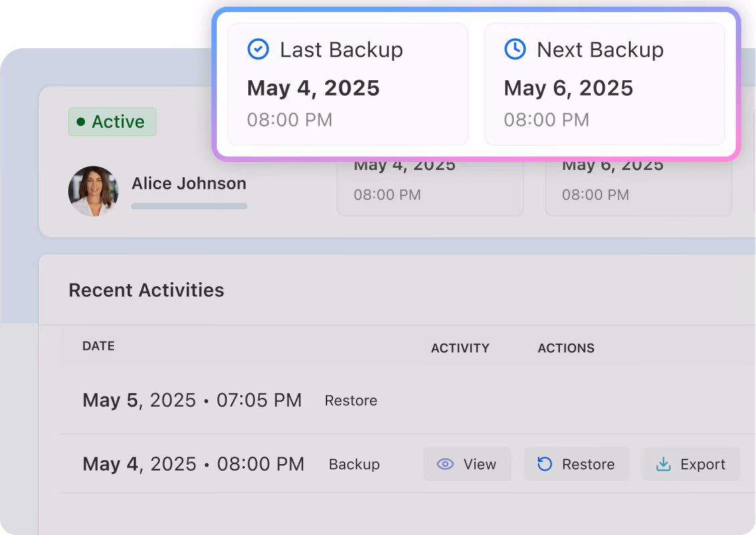
Task: Click the Last Backup checkmark icon
Action: click(258, 49)
